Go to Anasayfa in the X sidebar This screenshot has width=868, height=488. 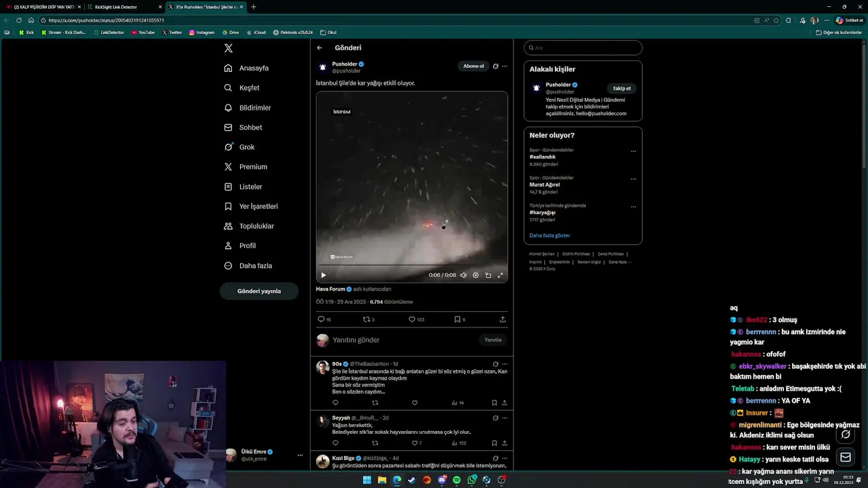(x=247, y=68)
